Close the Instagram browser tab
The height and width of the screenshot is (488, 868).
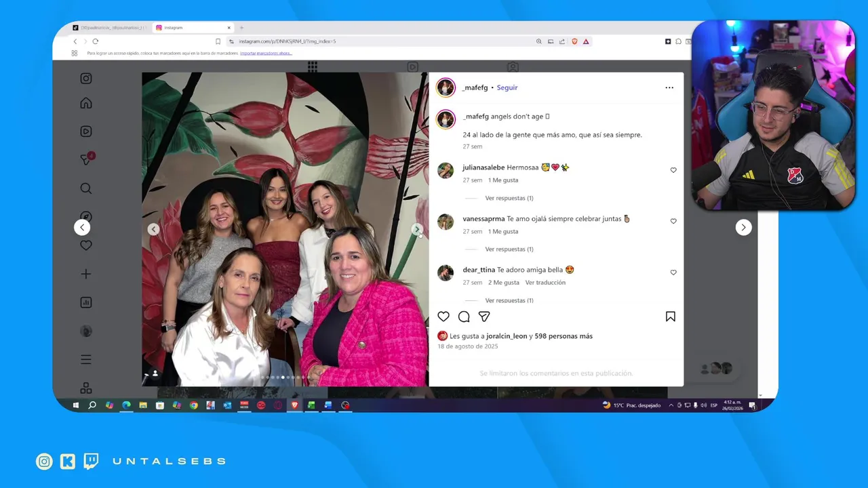click(229, 28)
